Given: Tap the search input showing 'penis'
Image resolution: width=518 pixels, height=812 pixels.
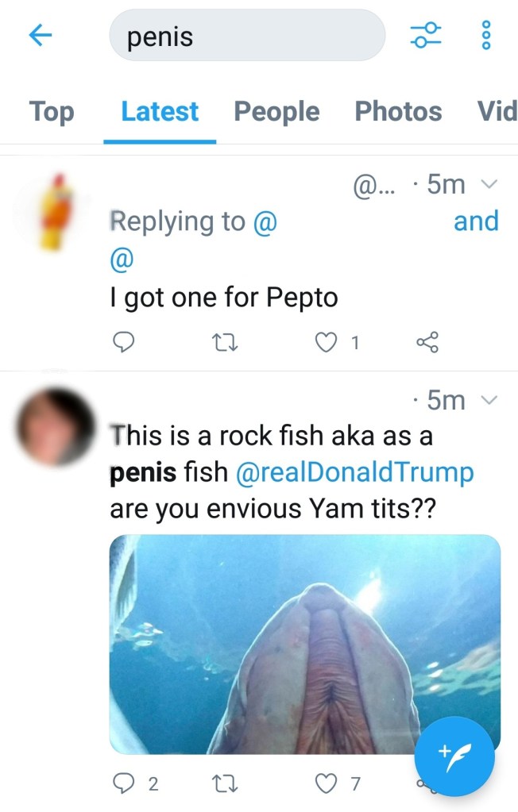Looking at the screenshot, I should pyautogui.click(x=246, y=35).
